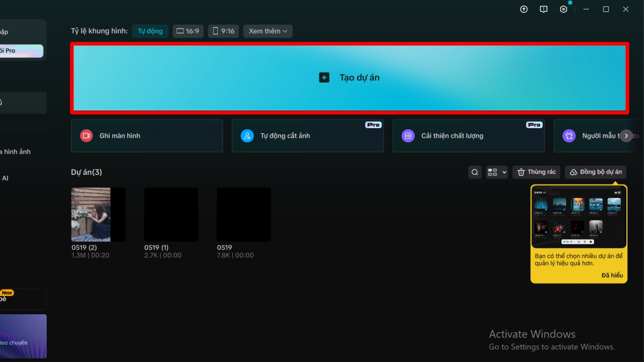Viewport: 644px width, 362px height.
Task: Switch aspect ratio to 9:16
Action: 223,31
